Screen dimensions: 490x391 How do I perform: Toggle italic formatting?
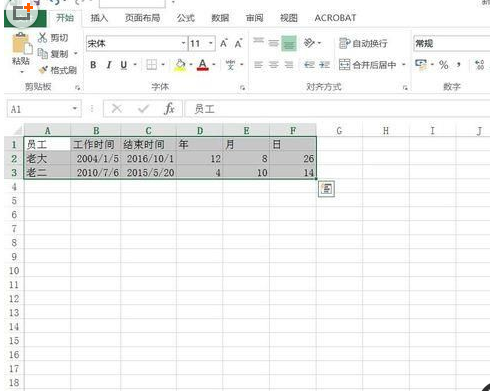(109, 65)
